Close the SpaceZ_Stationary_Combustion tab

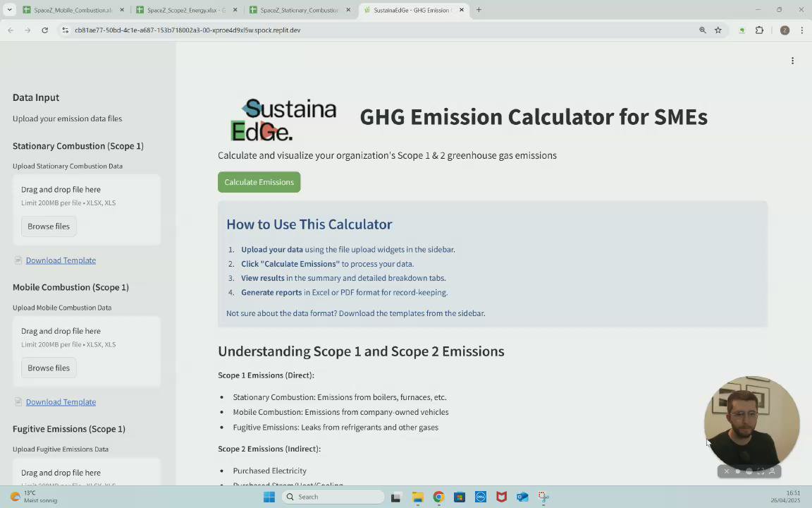point(348,10)
